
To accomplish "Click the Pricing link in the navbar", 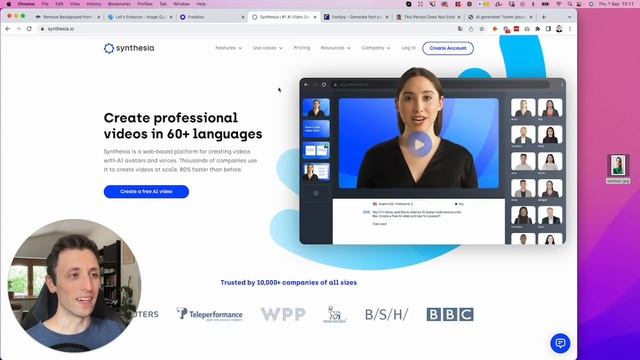I will coord(302,48).
